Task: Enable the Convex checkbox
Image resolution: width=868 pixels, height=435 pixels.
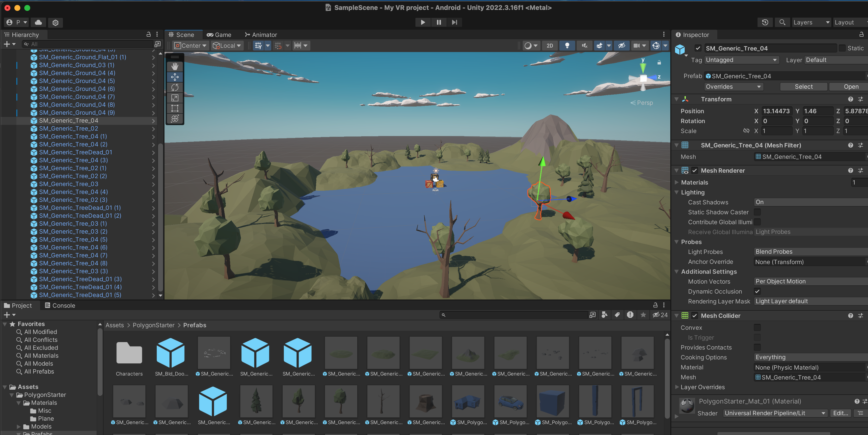Action: (757, 327)
